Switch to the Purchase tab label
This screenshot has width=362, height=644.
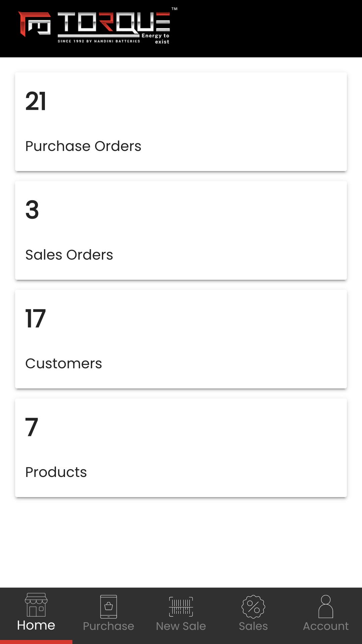[109, 626]
